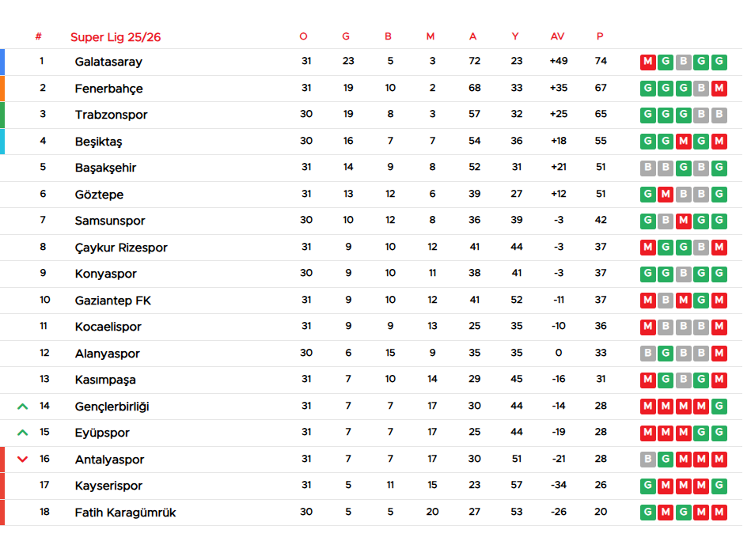Image resolution: width=751 pixels, height=560 pixels.
Task: Click Göztepe's red M form badge
Action: click(666, 195)
